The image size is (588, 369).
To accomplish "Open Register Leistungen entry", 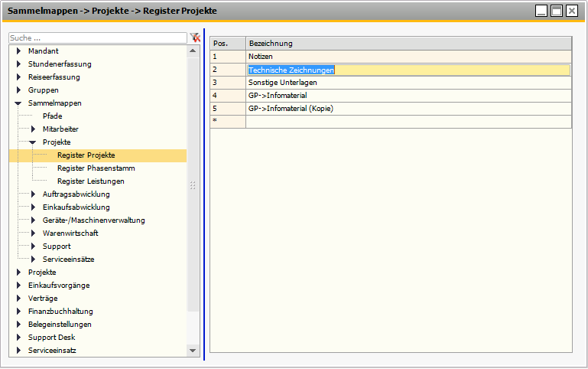I will click(90, 181).
